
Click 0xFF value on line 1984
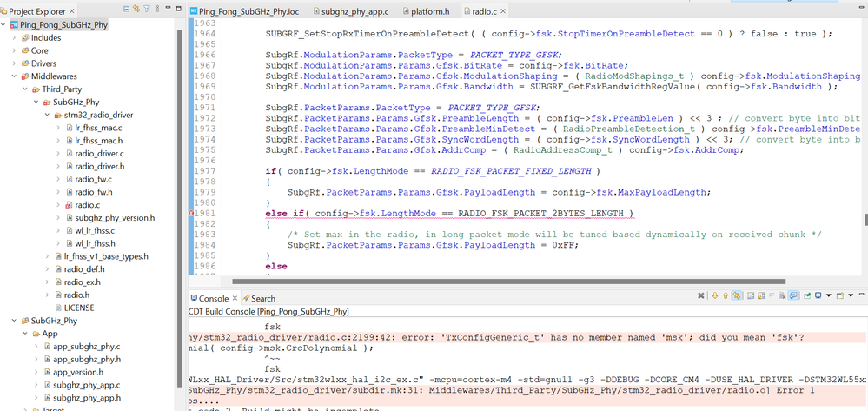pos(565,245)
